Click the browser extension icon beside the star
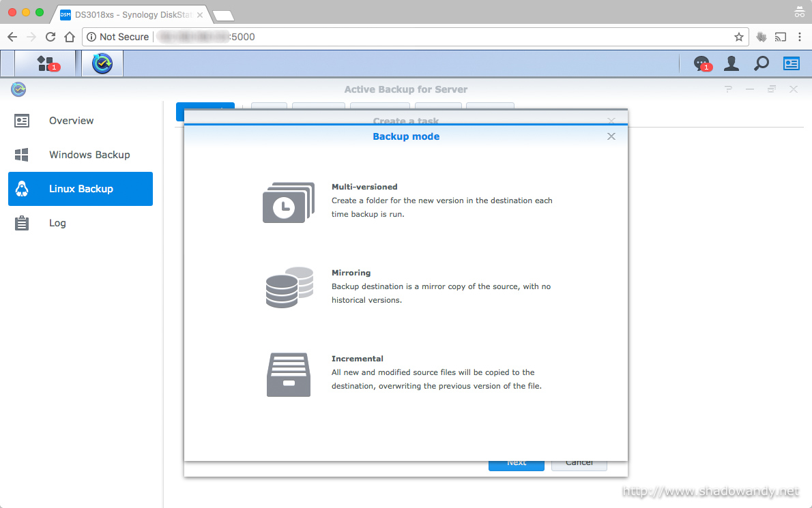The height and width of the screenshot is (508, 812). coord(762,37)
